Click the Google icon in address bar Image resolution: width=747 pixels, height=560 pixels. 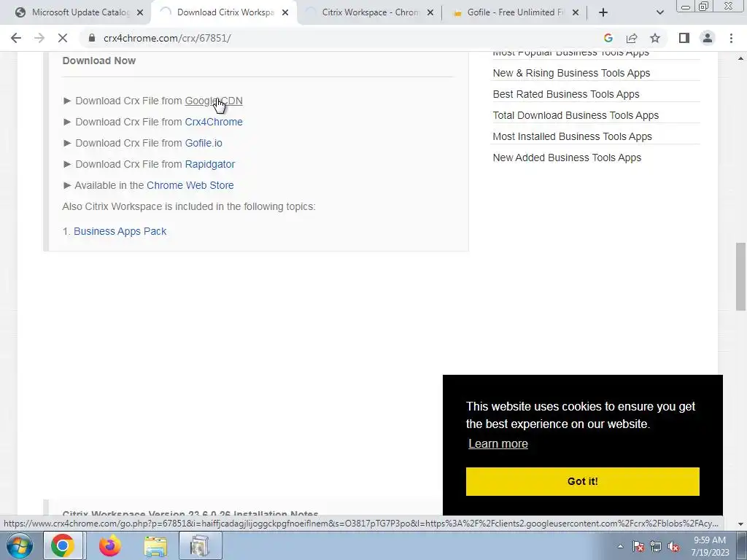coord(608,38)
